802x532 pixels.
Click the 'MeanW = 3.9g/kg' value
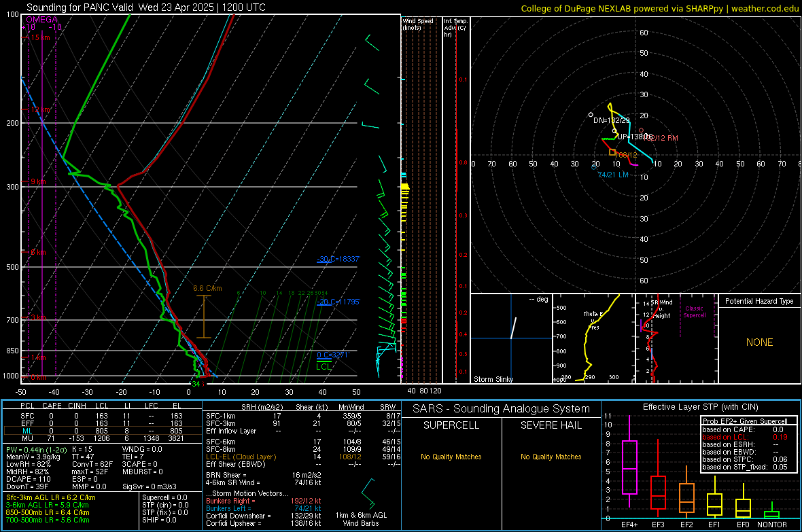(x=33, y=457)
